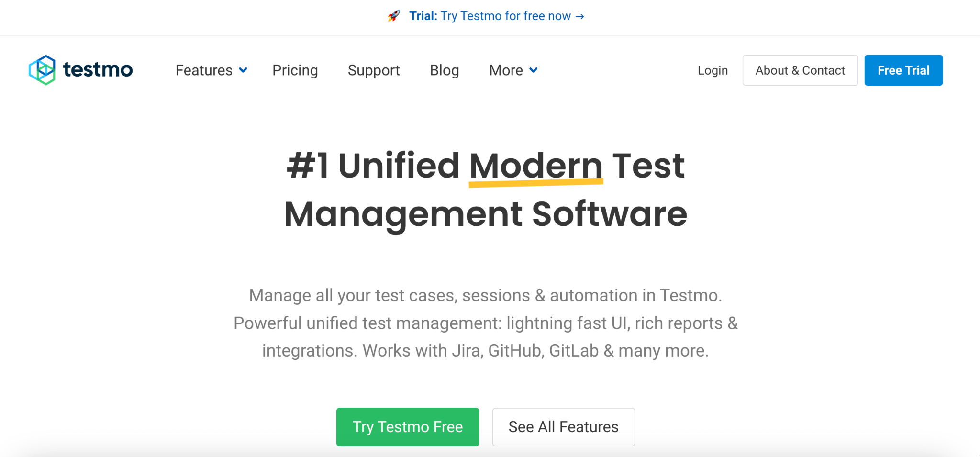This screenshot has width=980, height=457.
Task: Click the 'Management Software' headline line
Action: [485, 214]
